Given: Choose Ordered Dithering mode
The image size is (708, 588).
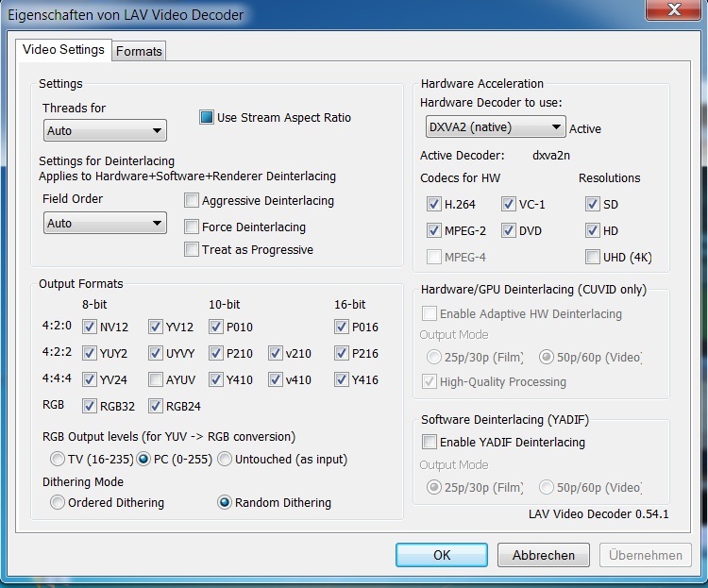Looking at the screenshot, I should pyautogui.click(x=58, y=502).
